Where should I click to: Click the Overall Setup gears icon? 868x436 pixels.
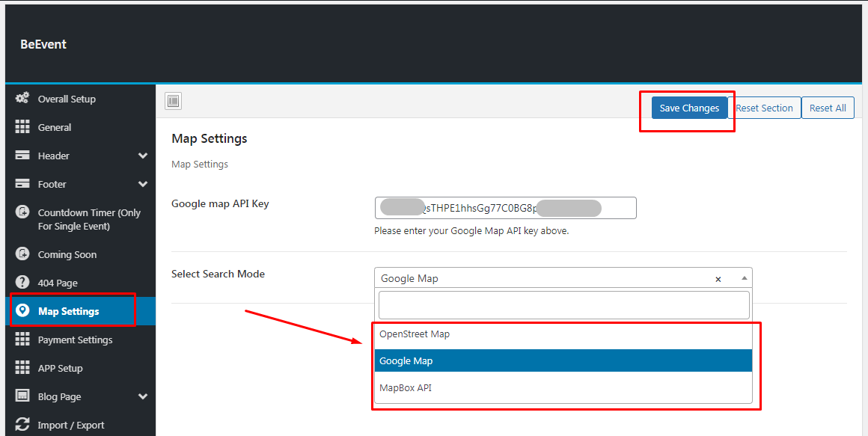22,99
